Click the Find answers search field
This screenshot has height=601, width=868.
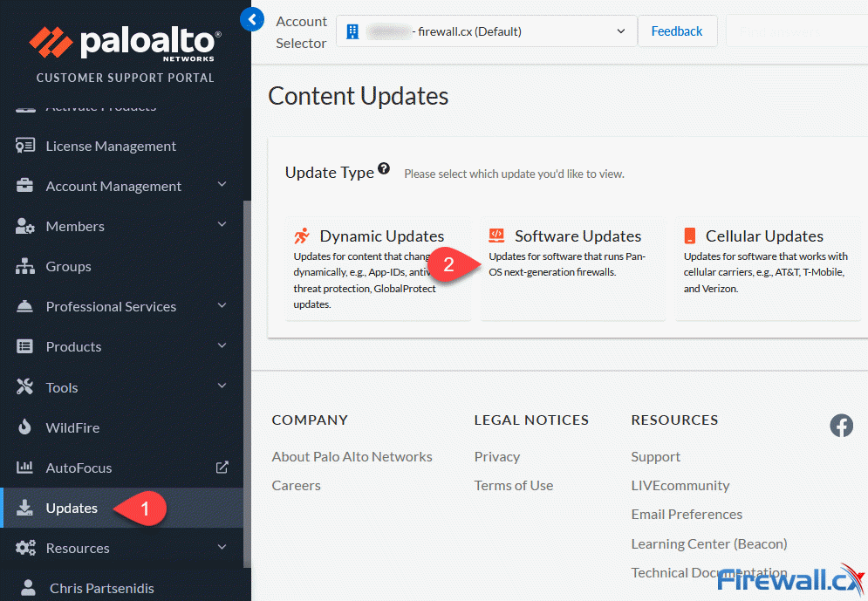(796, 31)
